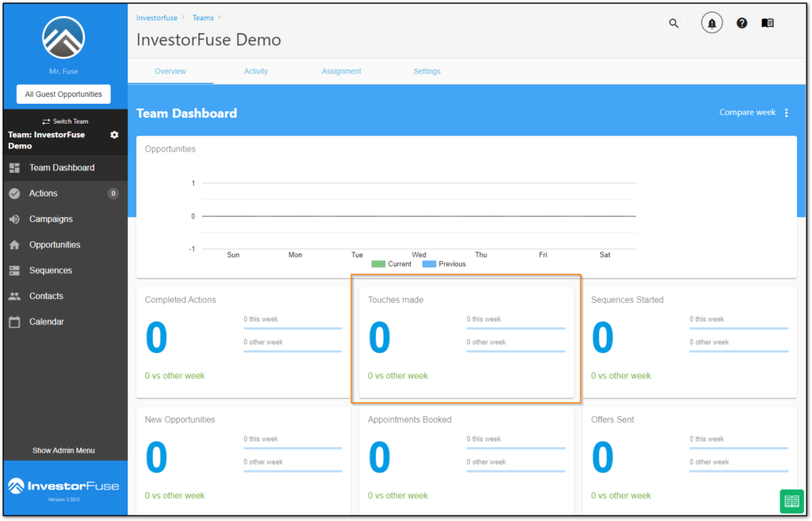Click the Teams breadcrumb link
This screenshot has width=812, height=521.
(203, 18)
